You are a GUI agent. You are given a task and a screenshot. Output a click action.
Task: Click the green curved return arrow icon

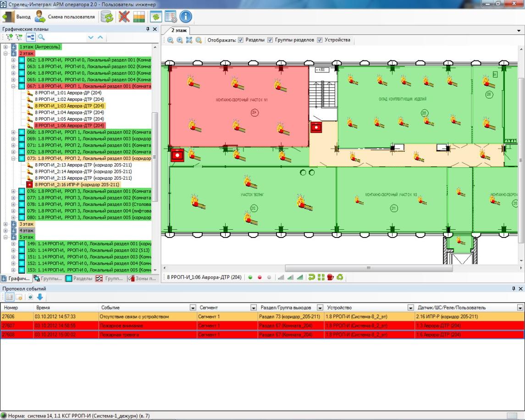(311, 277)
